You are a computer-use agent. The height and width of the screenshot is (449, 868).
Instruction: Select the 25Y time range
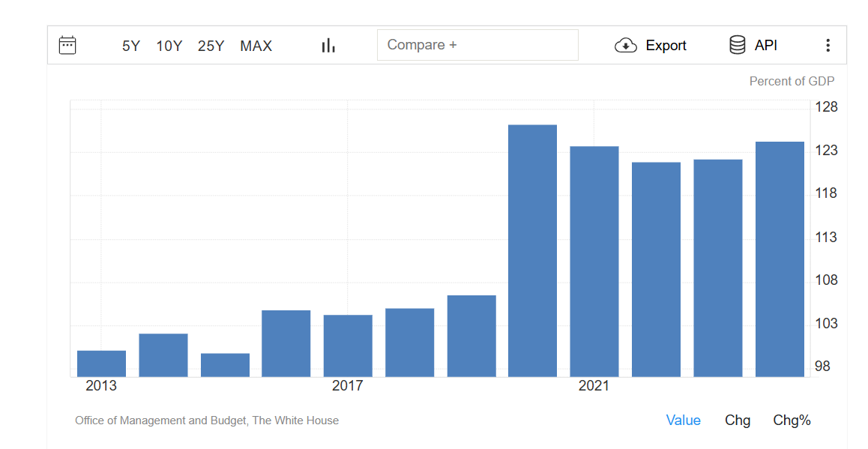click(x=211, y=46)
